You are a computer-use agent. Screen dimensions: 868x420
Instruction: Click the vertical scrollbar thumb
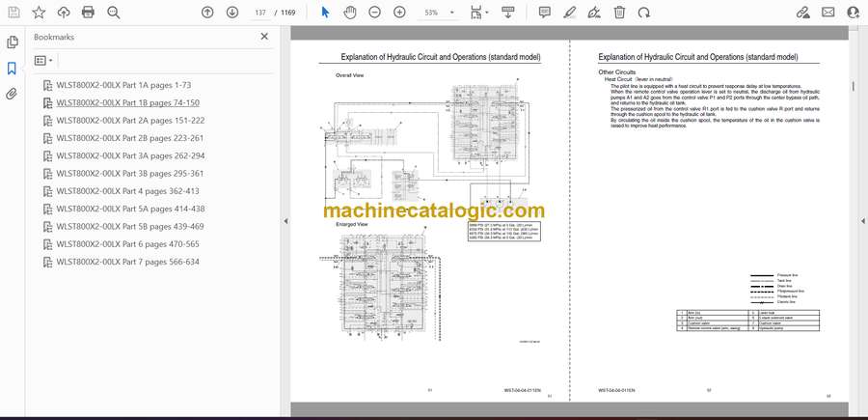coord(854,87)
